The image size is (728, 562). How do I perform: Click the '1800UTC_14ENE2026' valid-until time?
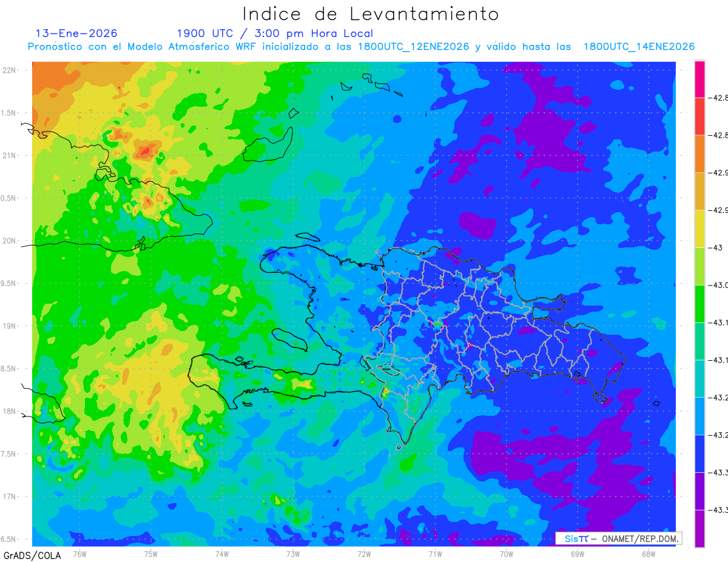[639, 47]
